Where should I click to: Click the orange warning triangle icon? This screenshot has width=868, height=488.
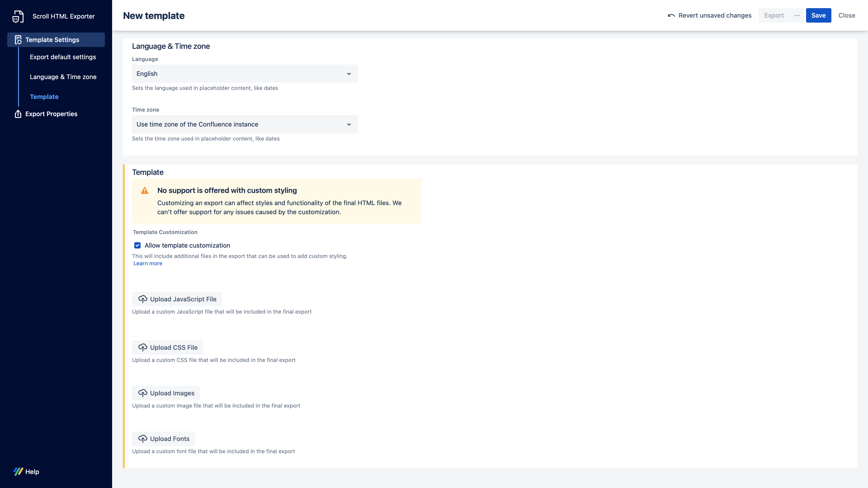click(x=145, y=191)
